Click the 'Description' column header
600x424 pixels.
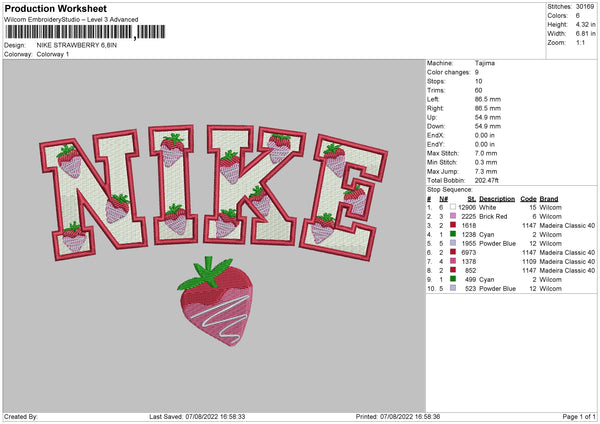(497, 199)
